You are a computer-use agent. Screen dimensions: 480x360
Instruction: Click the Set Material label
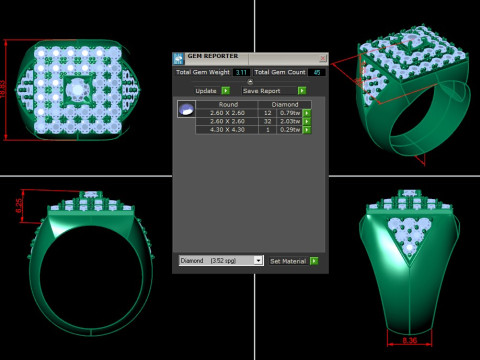coord(288,261)
